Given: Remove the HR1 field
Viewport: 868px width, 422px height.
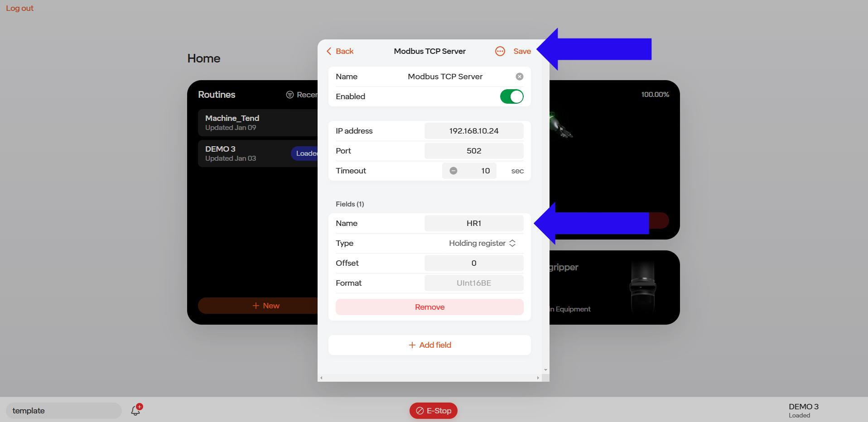Looking at the screenshot, I should (429, 307).
